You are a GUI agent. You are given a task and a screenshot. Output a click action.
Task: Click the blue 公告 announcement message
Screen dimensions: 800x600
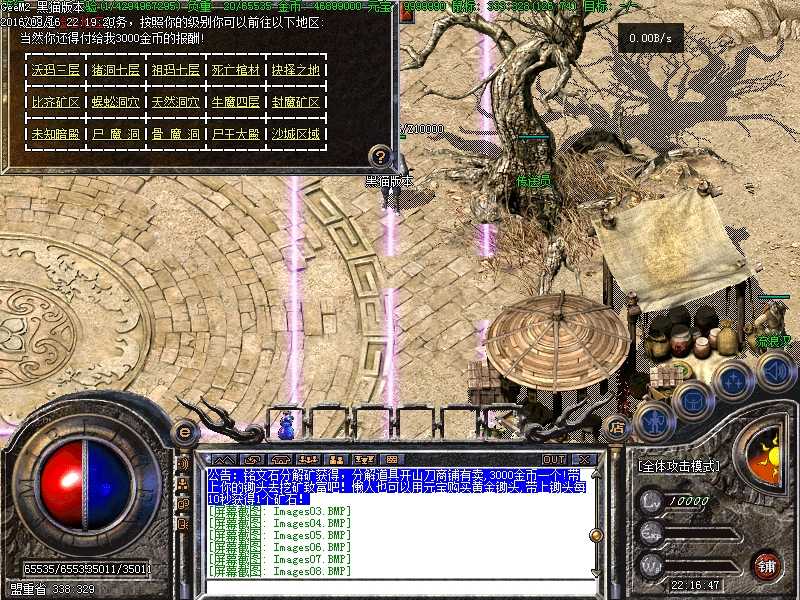[397, 487]
